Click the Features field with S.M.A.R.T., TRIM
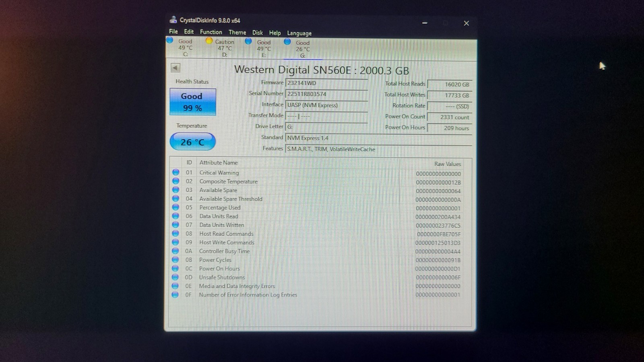This screenshot has height=362, width=644. [x=378, y=149]
